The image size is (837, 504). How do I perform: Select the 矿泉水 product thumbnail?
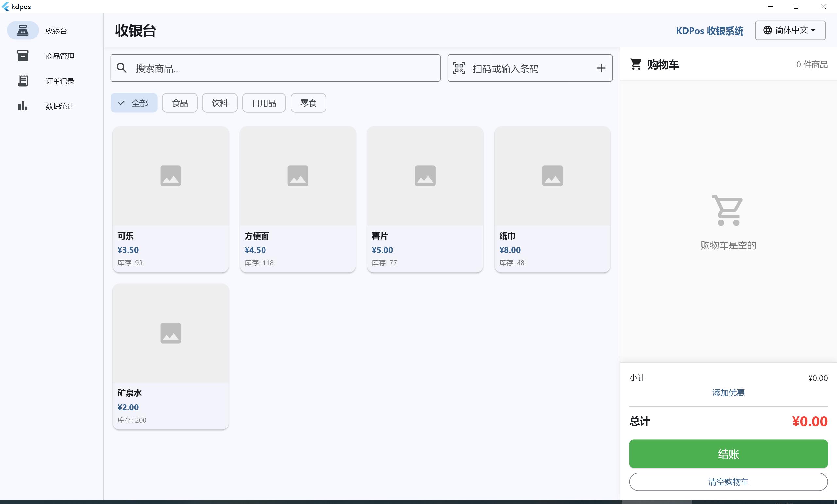tap(171, 333)
